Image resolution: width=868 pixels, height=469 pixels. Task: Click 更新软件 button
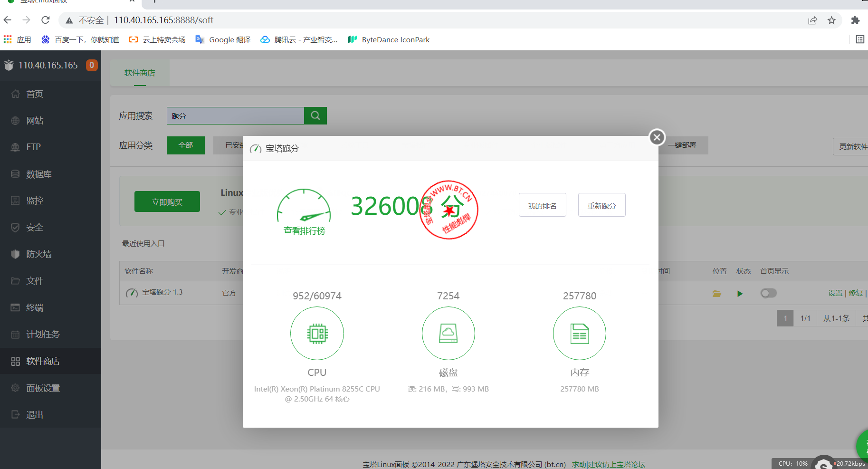(851, 146)
